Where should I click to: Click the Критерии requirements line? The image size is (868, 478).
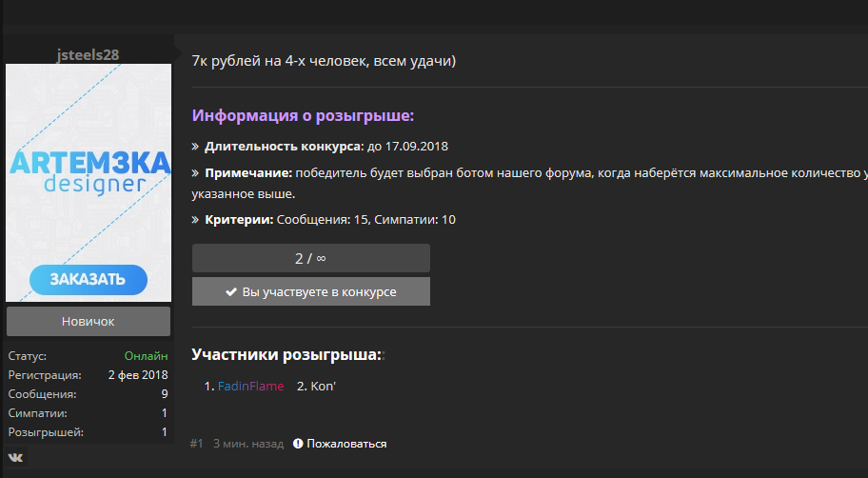(324, 219)
